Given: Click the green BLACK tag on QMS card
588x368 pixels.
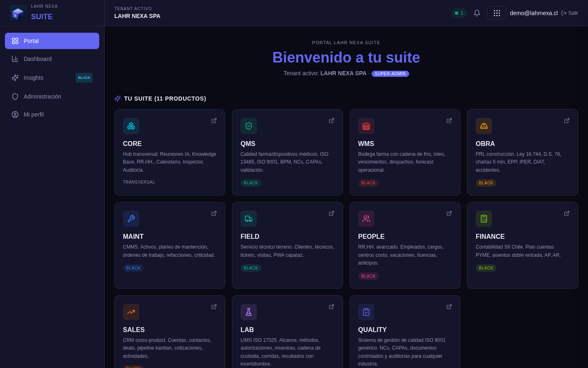Looking at the screenshot, I should pyautogui.click(x=251, y=183).
